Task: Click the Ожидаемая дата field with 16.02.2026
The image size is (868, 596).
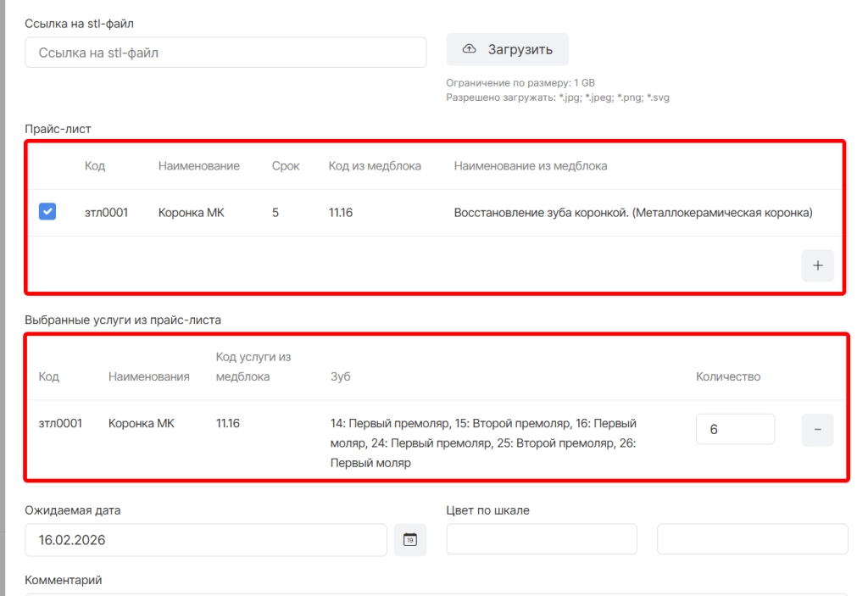Action: coord(206,540)
